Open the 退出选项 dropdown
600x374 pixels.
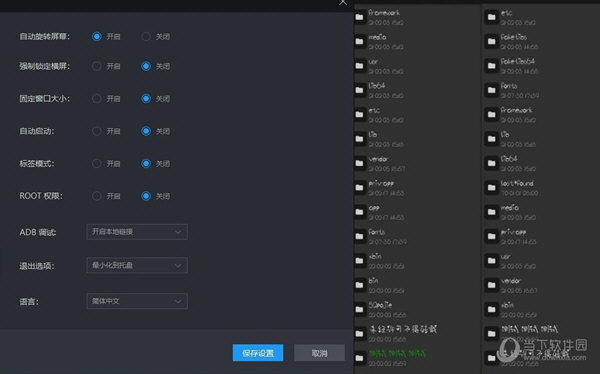(137, 265)
